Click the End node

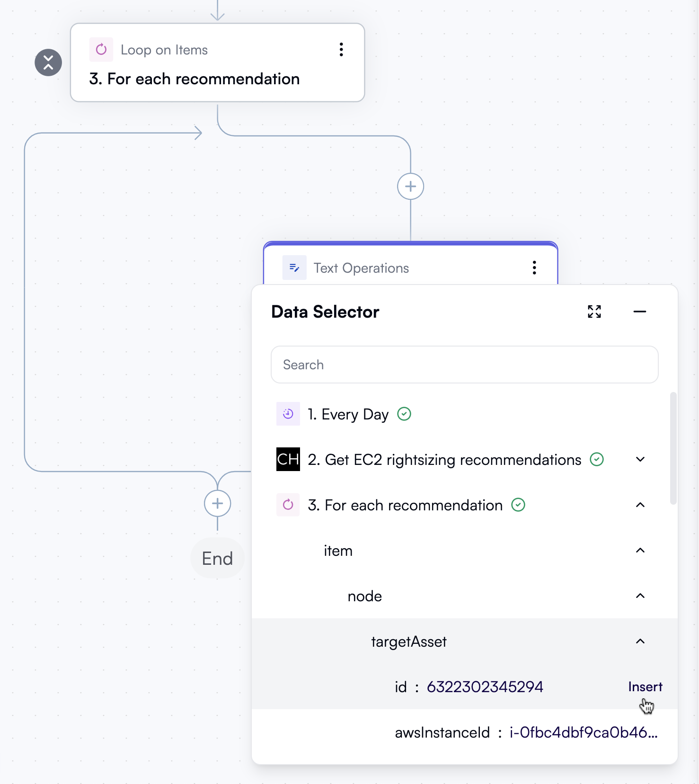pos(217,558)
